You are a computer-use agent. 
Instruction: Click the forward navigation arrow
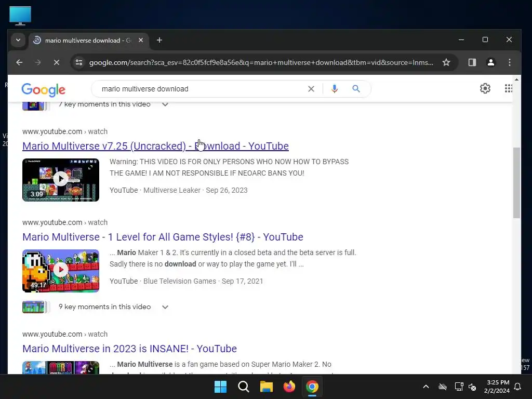pos(38,62)
